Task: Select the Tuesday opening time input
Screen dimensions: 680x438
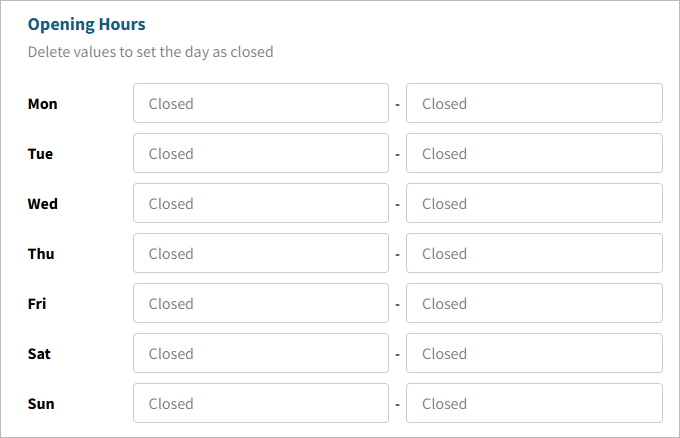Action: 260,153
